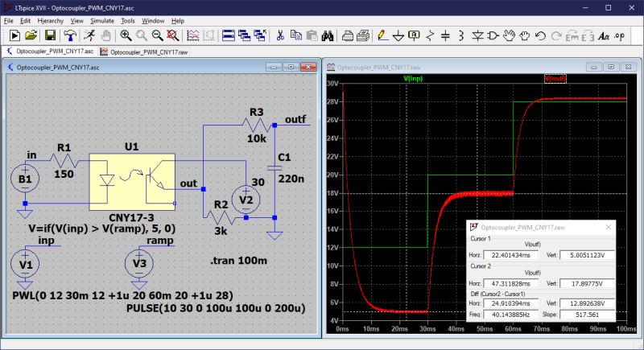Place an Inductor from the toolbar
644x350 pixels.
click(x=460, y=35)
